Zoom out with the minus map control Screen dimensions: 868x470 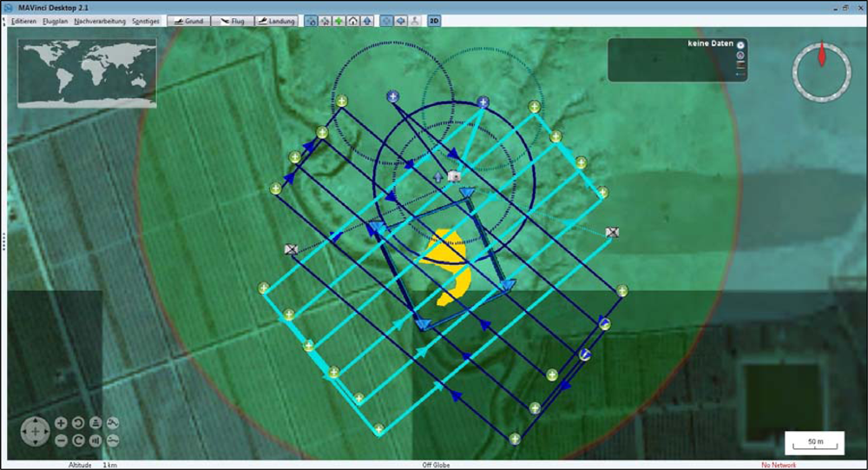pyautogui.click(x=61, y=440)
